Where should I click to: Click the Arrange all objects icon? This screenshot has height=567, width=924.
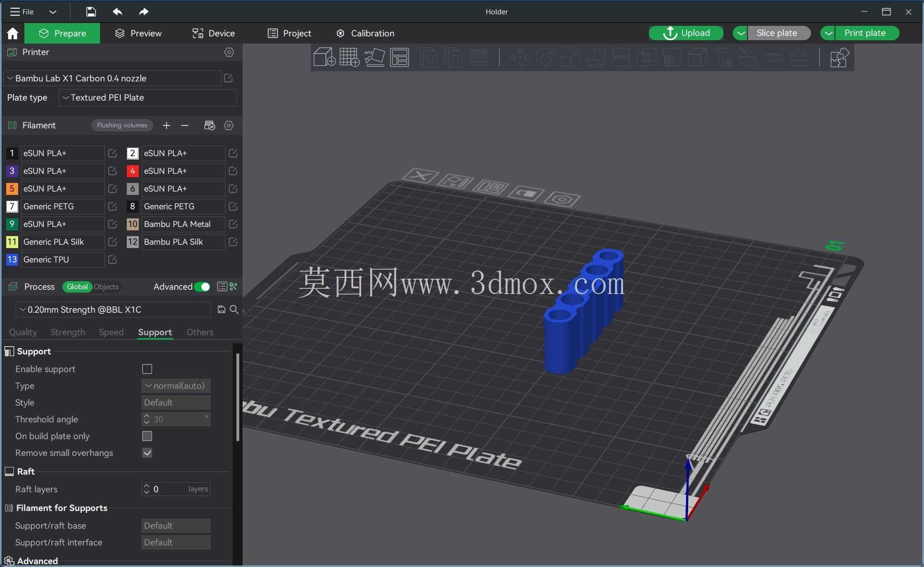[x=400, y=57]
